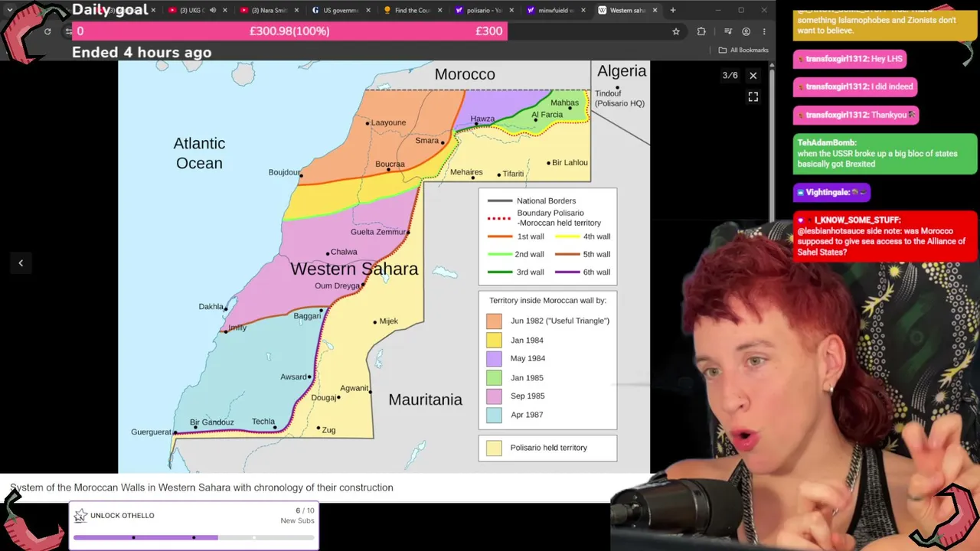
Task: Click the Western Sahara map image
Action: [x=384, y=267]
